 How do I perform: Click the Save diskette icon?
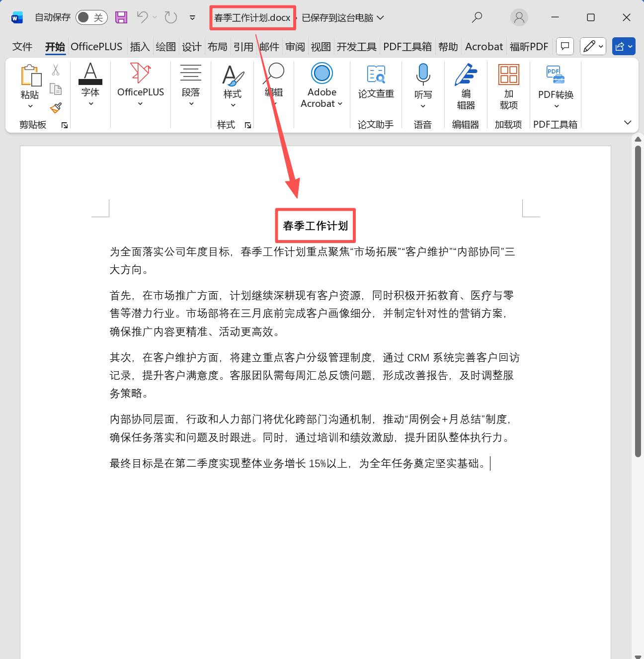coord(121,17)
